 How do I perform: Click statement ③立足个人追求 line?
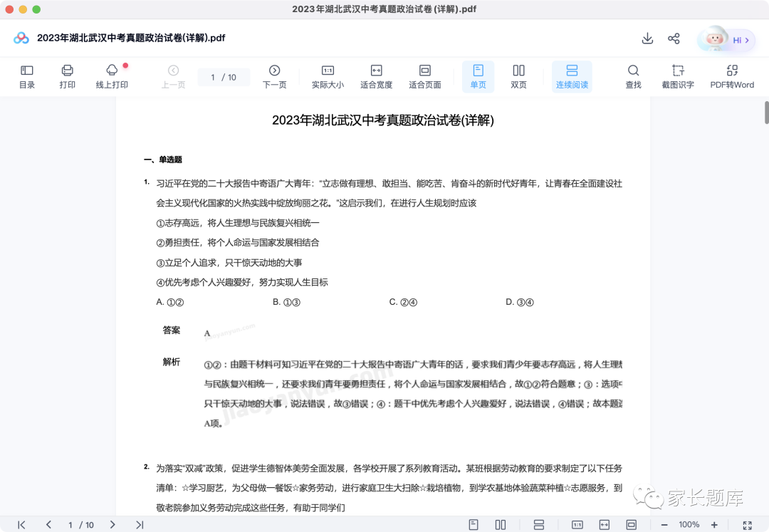229,263
